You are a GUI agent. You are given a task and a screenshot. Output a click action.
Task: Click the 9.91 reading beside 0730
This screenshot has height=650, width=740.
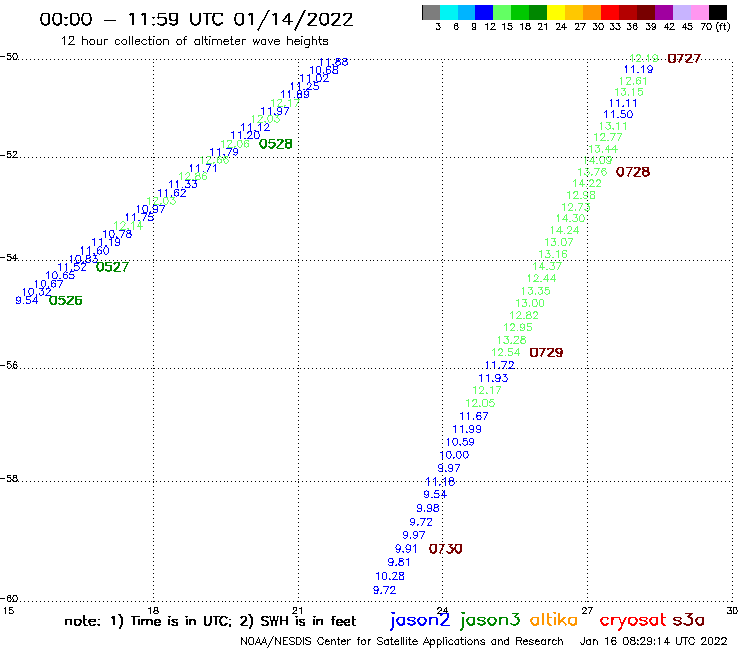pos(406,549)
